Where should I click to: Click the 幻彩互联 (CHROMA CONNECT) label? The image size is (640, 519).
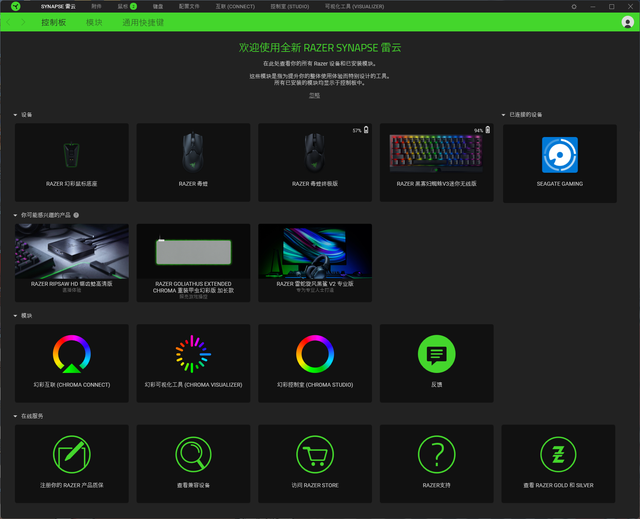pyautogui.click(x=72, y=385)
